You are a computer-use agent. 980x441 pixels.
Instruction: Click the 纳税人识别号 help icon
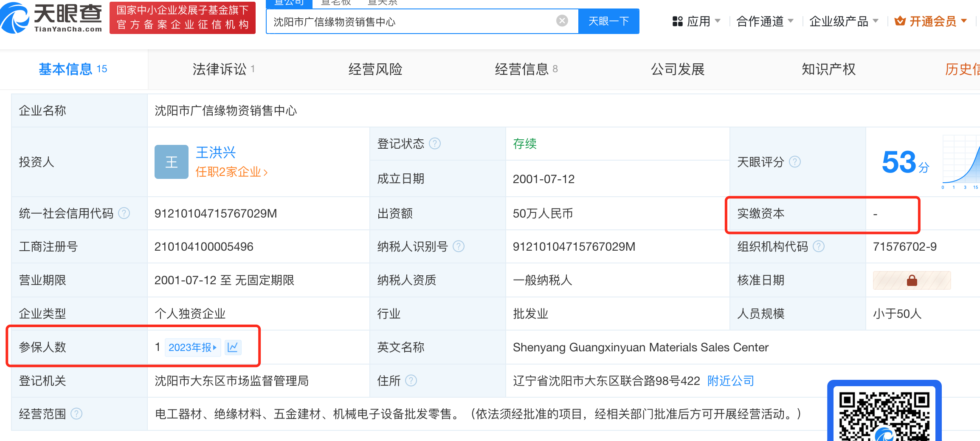point(459,246)
